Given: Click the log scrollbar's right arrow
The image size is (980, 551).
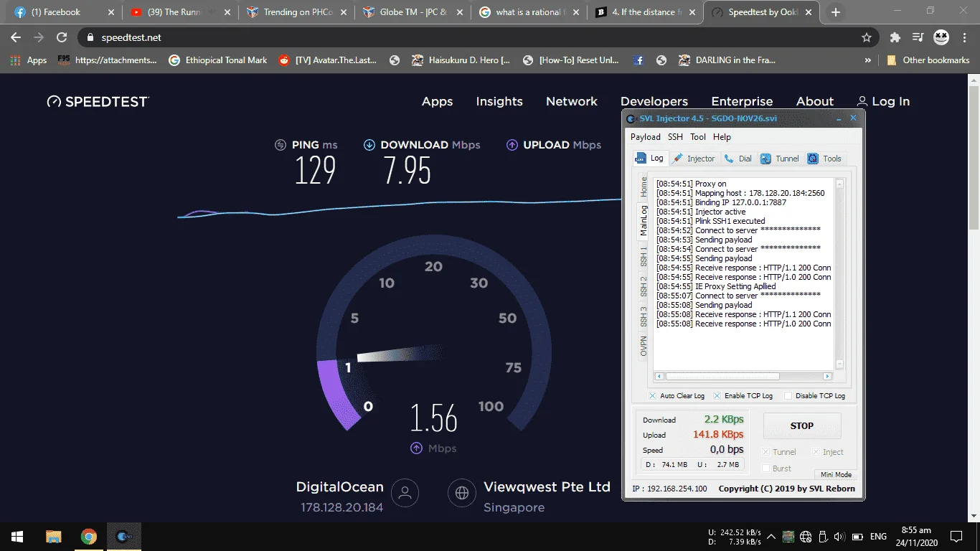Looking at the screenshot, I should pyautogui.click(x=827, y=376).
